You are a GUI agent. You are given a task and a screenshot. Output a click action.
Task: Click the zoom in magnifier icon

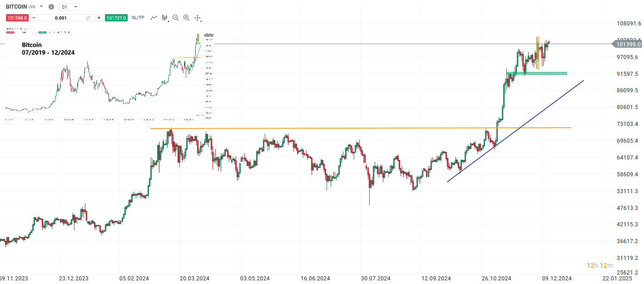pyautogui.click(x=186, y=18)
